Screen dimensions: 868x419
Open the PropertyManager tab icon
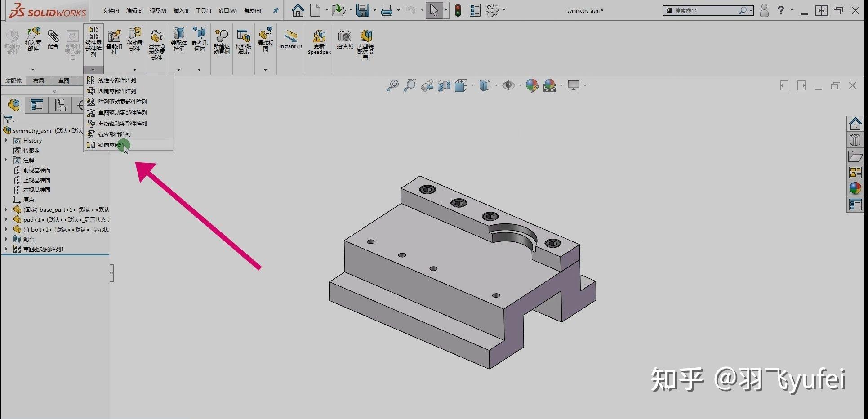pyautogui.click(x=37, y=105)
